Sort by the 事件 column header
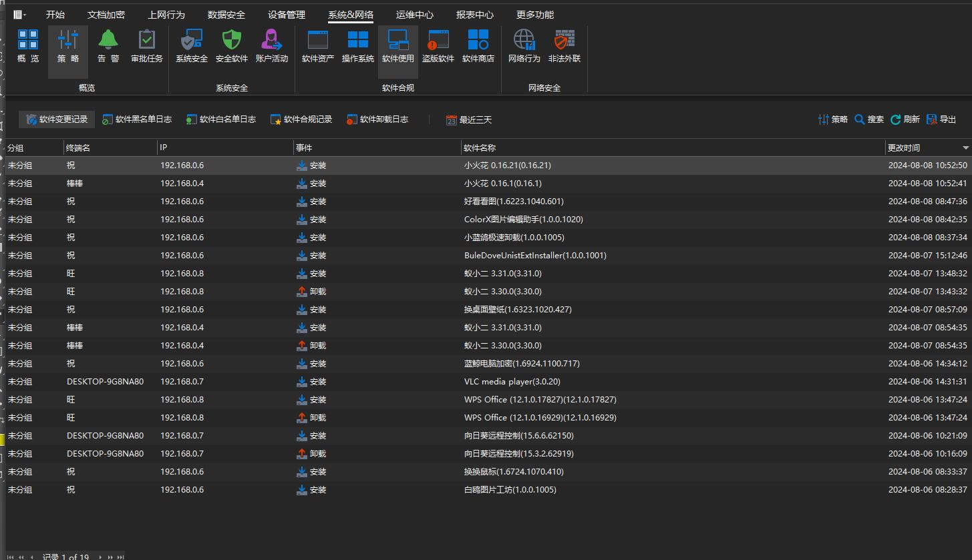The height and width of the screenshot is (560, 972). click(377, 148)
